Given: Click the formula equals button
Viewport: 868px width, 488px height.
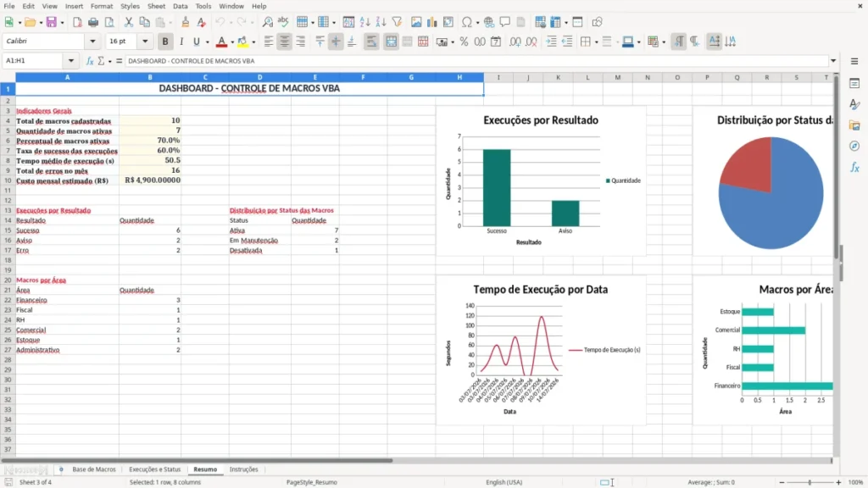Looking at the screenshot, I should click(x=119, y=61).
